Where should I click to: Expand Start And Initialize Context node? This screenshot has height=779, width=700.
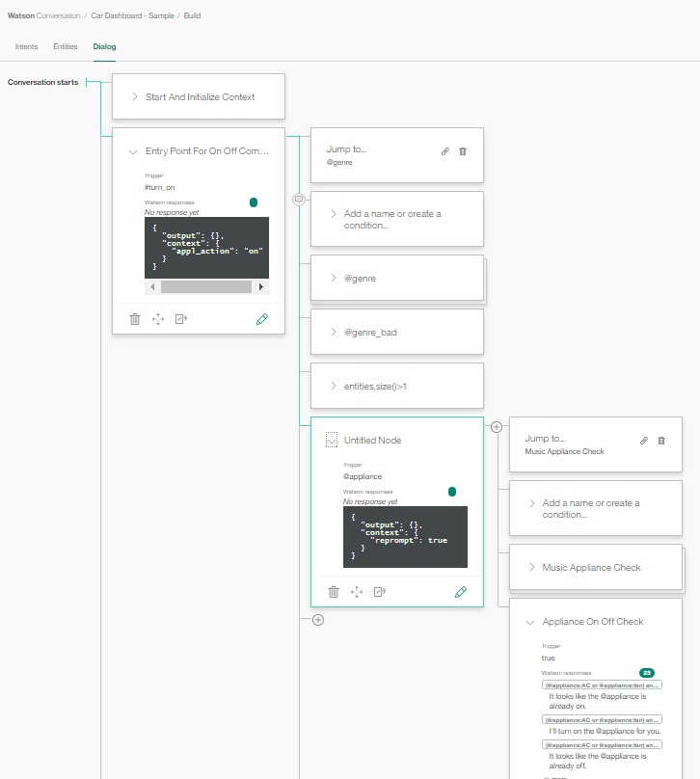(134, 97)
